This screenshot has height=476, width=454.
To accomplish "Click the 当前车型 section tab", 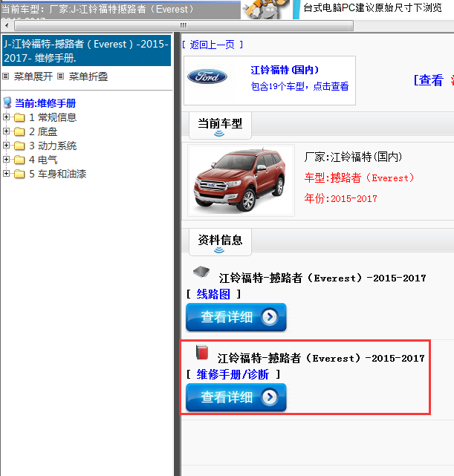I will (220, 125).
